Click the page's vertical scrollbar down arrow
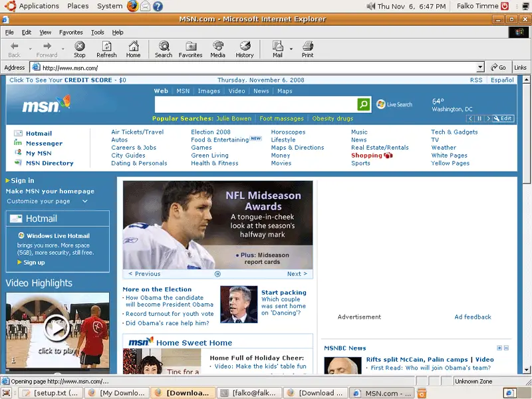The width and height of the screenshot is (532, 399). click(527, 369)
